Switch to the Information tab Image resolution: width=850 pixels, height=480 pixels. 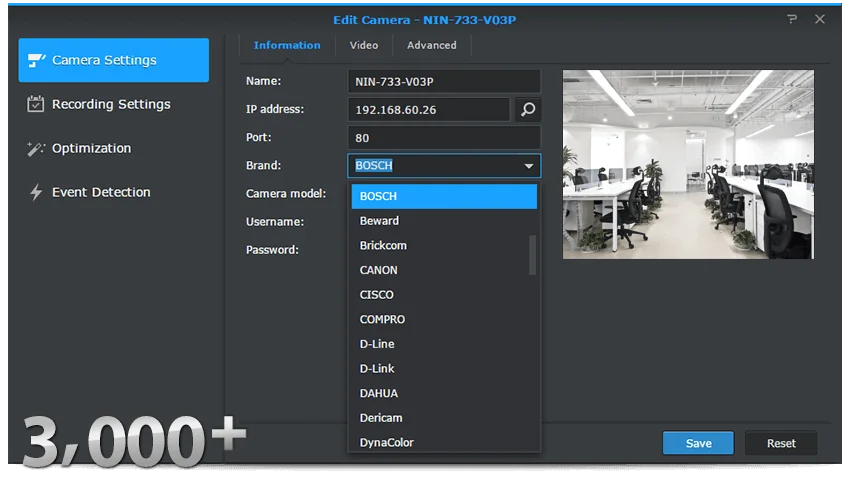[287, 45]
